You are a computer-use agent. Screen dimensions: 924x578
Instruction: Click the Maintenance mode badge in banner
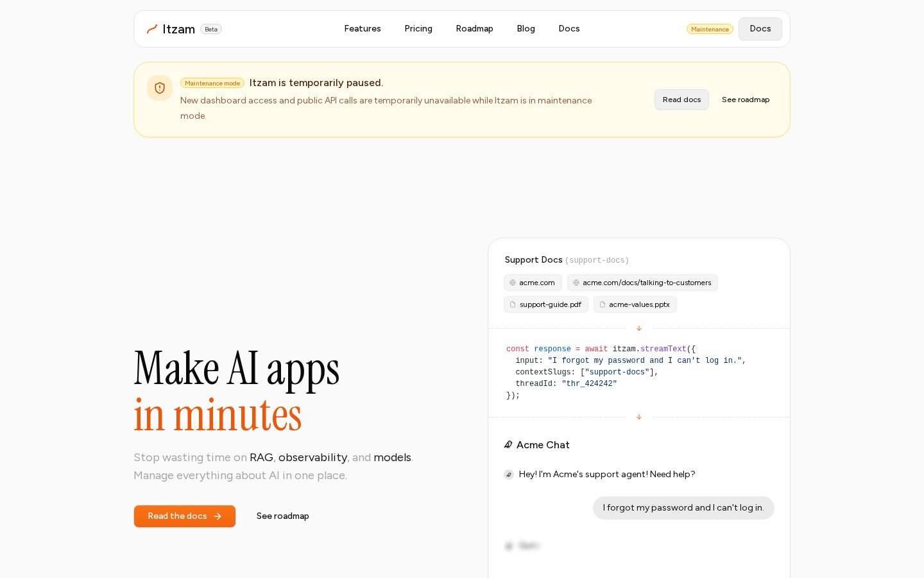pyautogui.click(x=212, y=83)
